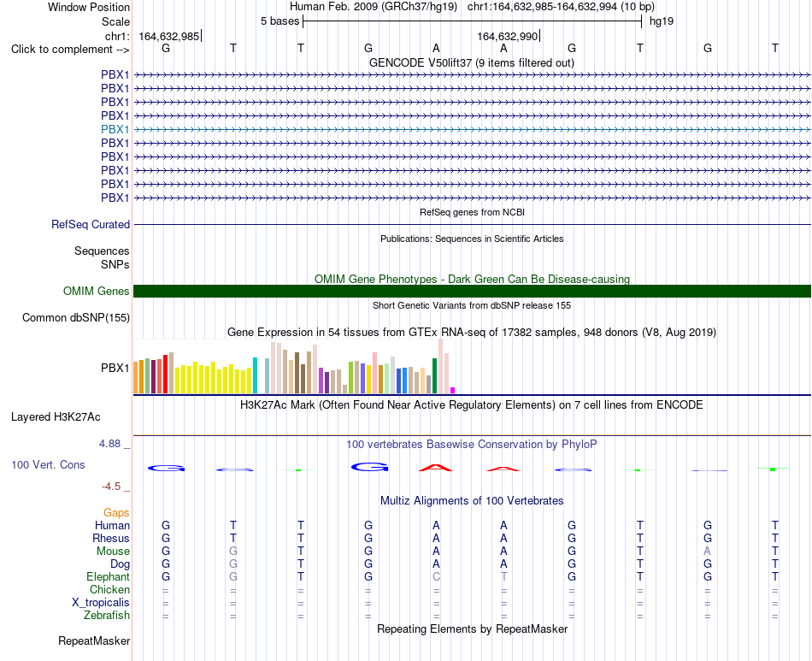812x661 pixels.
Task: Click the orange Gaps row label
Action: pyautogui.click(x=116, y=512)
